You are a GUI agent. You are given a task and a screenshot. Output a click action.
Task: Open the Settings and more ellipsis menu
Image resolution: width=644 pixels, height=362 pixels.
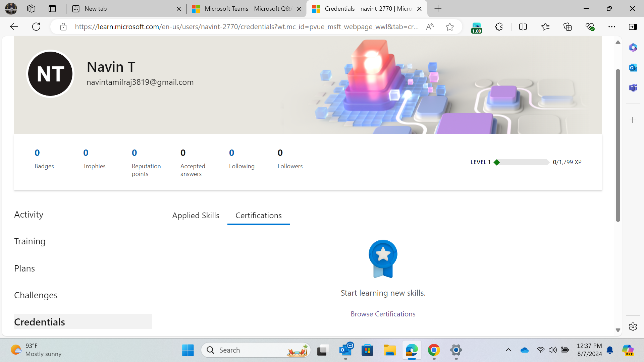[612, 27]
